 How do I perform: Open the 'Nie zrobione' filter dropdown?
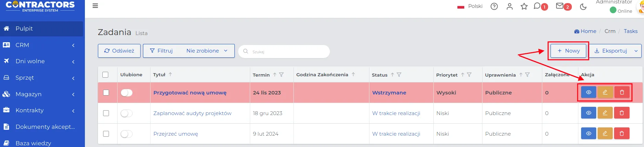(x=207, y=51)
